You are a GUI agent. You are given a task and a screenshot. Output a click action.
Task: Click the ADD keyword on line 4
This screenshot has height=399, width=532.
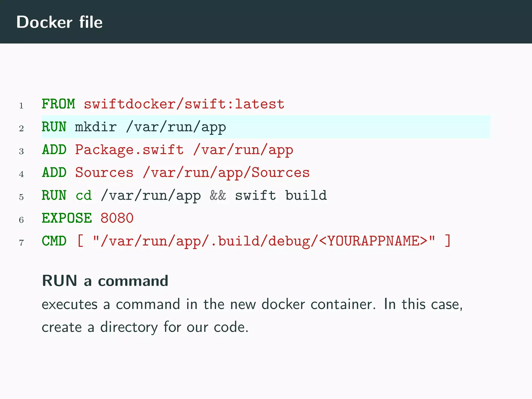pos(54,173)
